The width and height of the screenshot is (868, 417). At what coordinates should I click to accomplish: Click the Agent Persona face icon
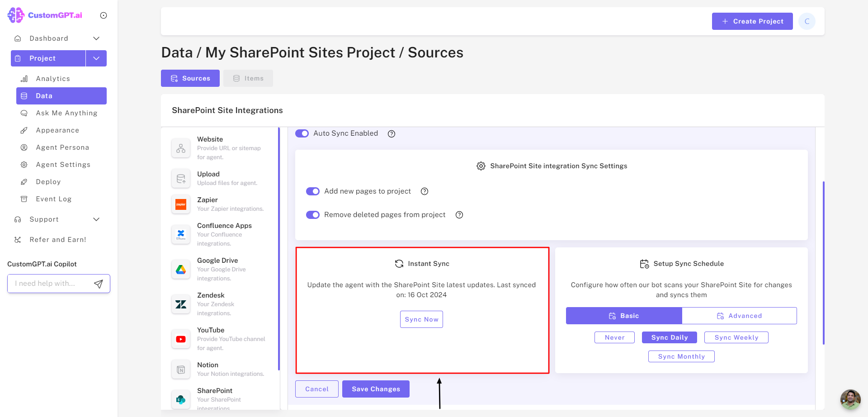[24, 147]
